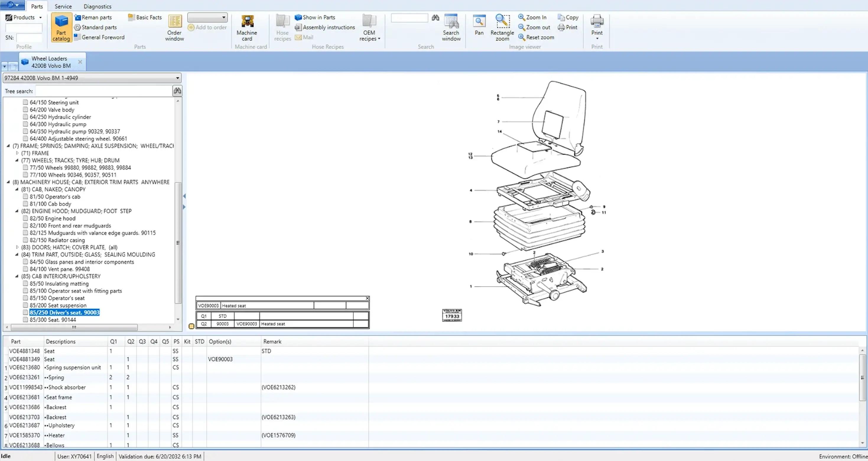Open the Search window
Screen dimensions: 868x461
tap(451, 28)
